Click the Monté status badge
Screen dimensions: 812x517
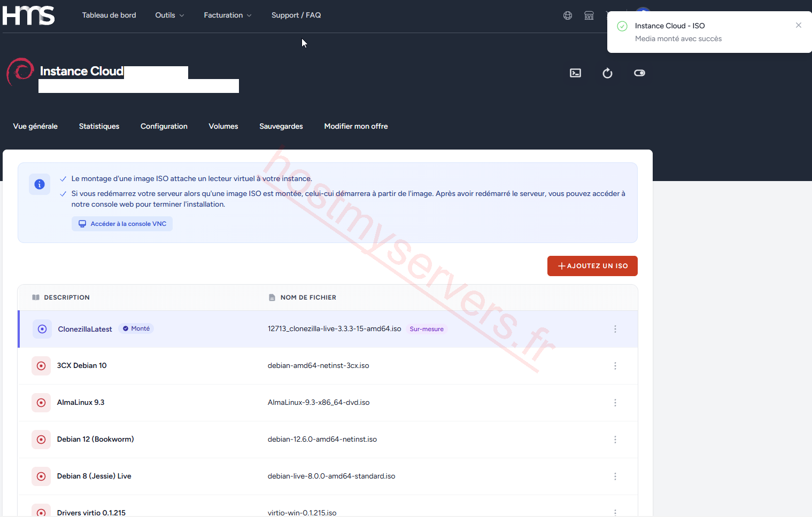coord(136,328)
